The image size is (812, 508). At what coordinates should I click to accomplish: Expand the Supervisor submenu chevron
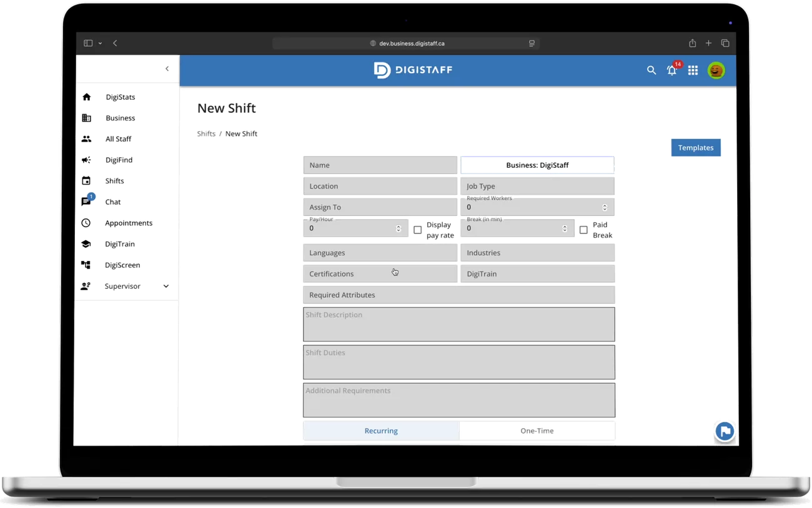[166, 286]
